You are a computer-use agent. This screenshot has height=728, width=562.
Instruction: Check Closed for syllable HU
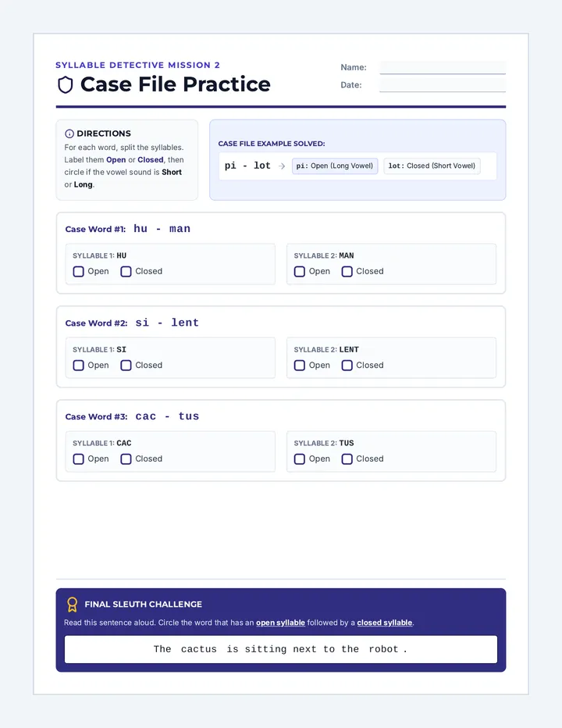126,272
